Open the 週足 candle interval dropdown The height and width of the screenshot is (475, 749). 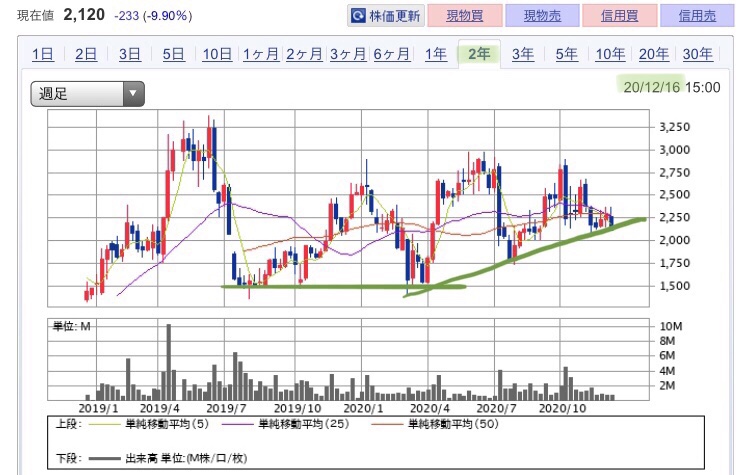[x=87, y=94]
